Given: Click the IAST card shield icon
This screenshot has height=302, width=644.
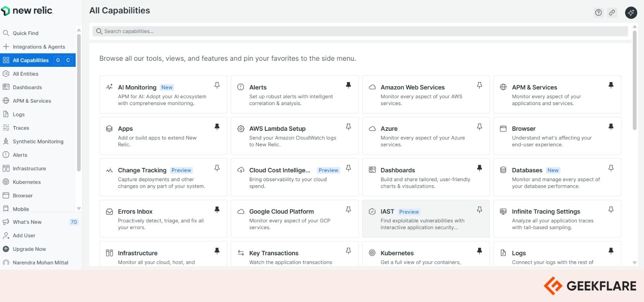Looking at the screenshot, I should 372,211.
